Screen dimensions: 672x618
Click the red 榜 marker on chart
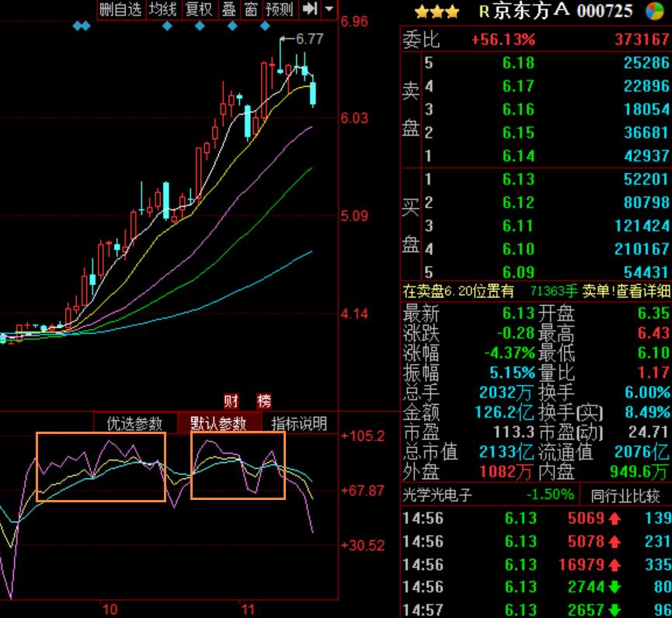tap(265, 401)
